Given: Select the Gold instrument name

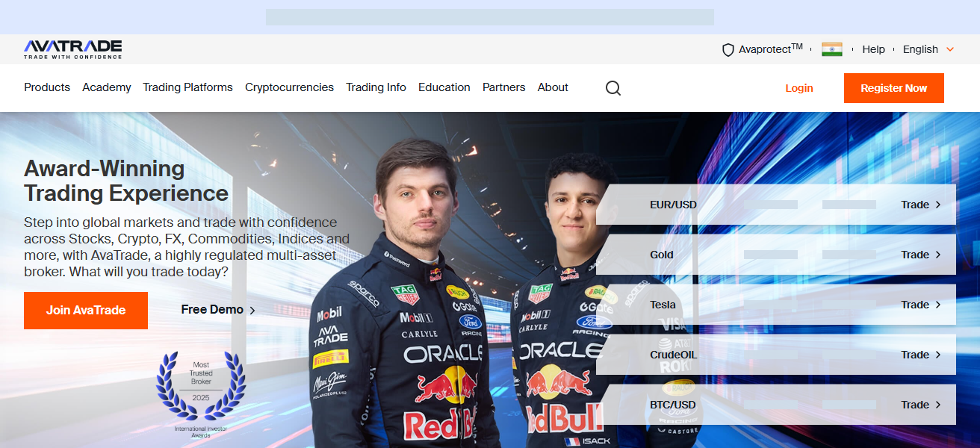Looking at the screenshot, I should click(662, 255).
